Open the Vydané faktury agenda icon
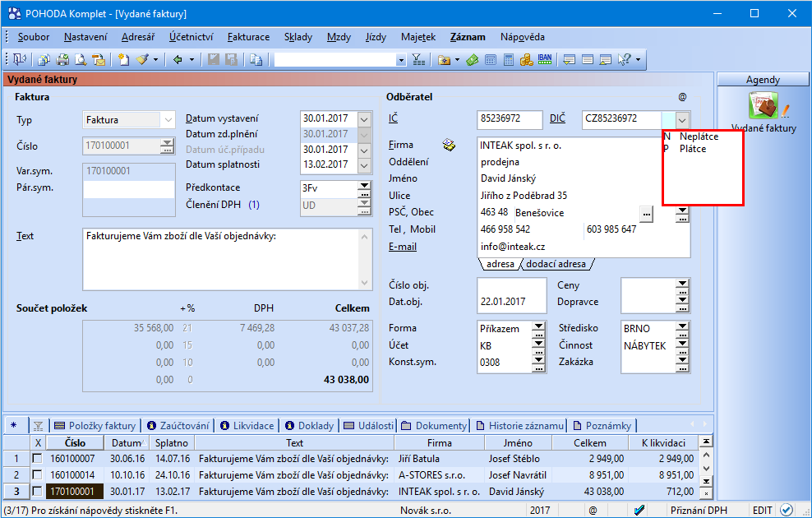The width and height of the screenshot is (812, 518). tap(764, 106)
